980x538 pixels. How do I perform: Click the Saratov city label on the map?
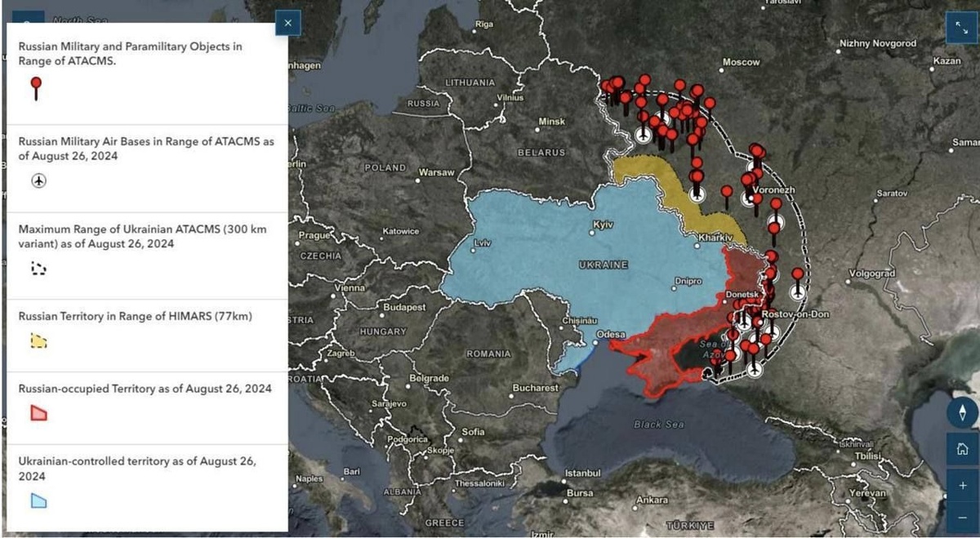coord(892,193)
